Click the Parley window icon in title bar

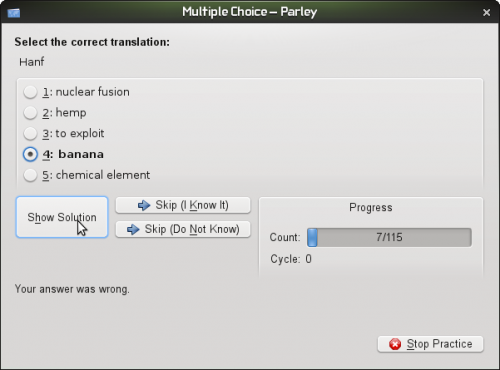coord(14,13)
